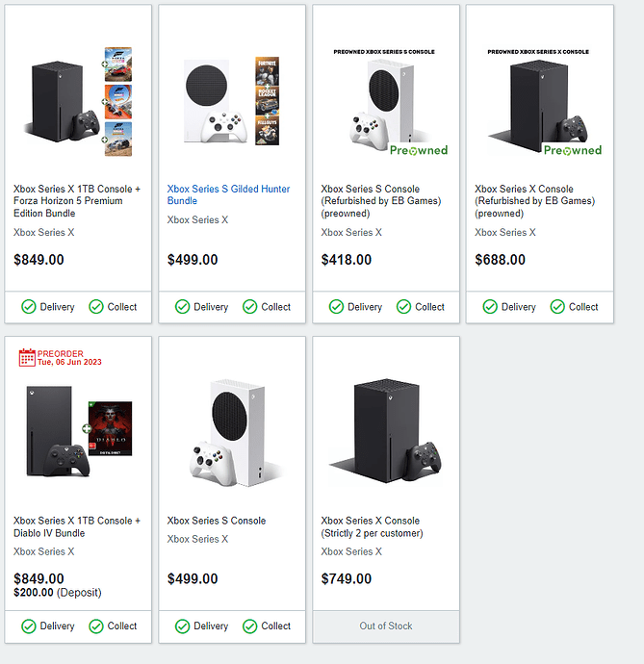Screen dimensions: 644x664
Task: Open the Xbox Series S Gilded Hunter Bundle link
Action: (228, 194)
